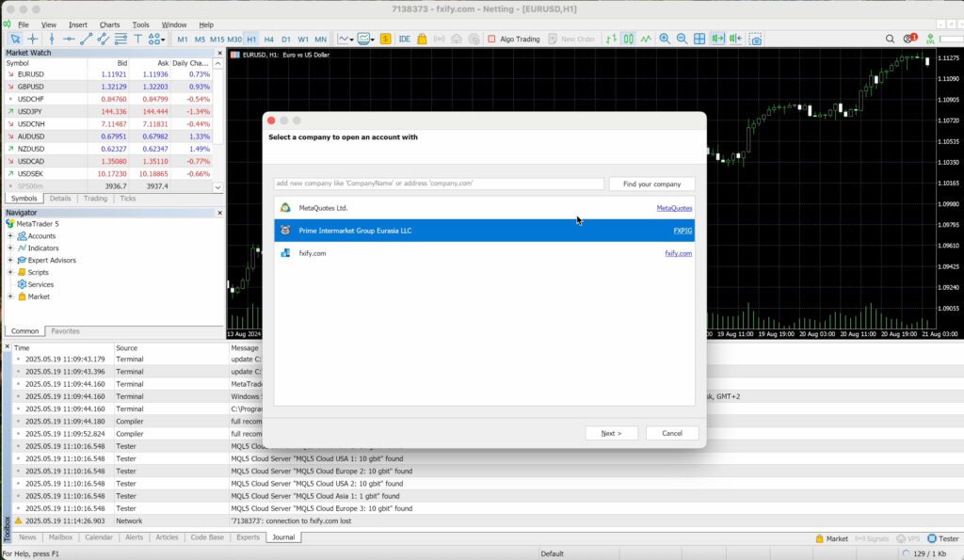Open the IDE MetaEditor button
Screen dimensions: 964x560
pos(404,39)
